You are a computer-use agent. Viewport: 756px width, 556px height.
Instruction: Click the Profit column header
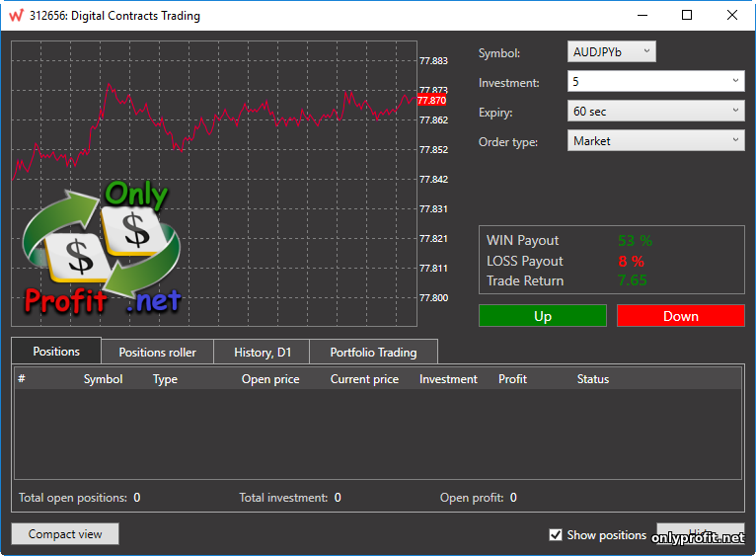512,379
